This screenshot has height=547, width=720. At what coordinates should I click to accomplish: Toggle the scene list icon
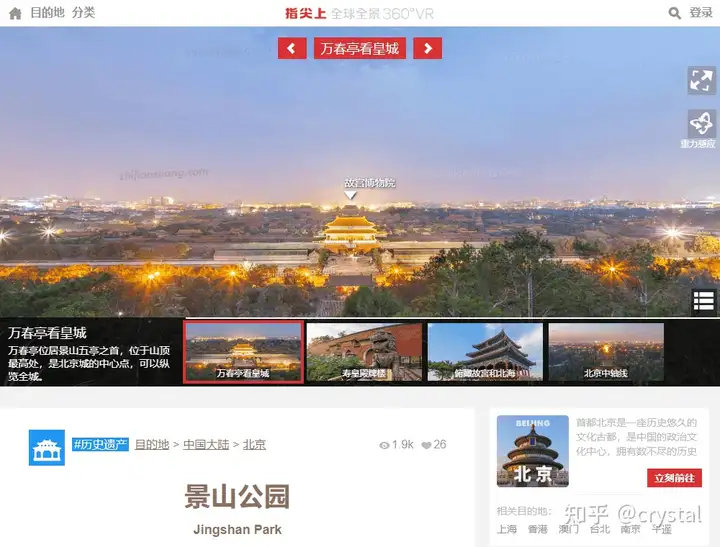[703, 301]
